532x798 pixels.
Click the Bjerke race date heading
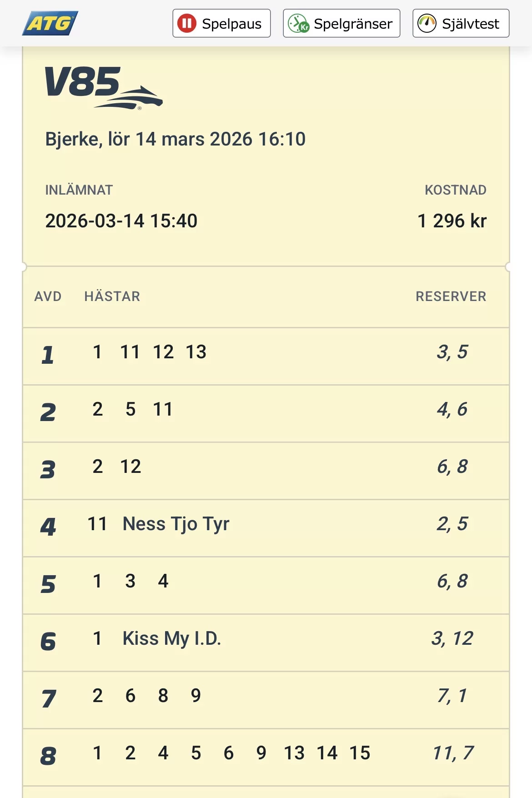(x=175, y=139)
